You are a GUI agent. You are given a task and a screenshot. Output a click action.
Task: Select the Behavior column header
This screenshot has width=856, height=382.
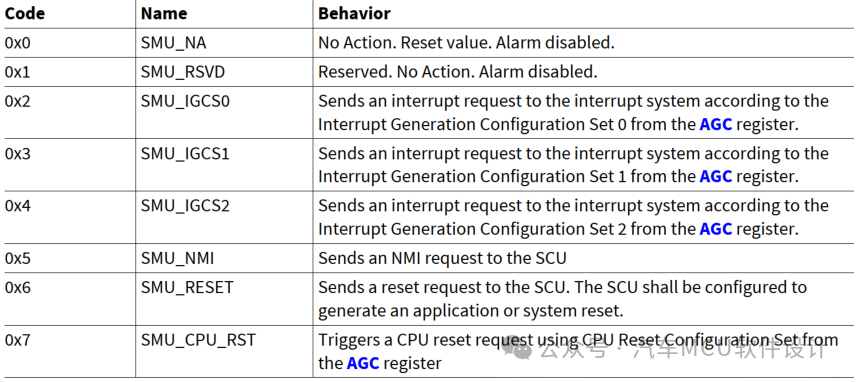click(x=354, y=14)
